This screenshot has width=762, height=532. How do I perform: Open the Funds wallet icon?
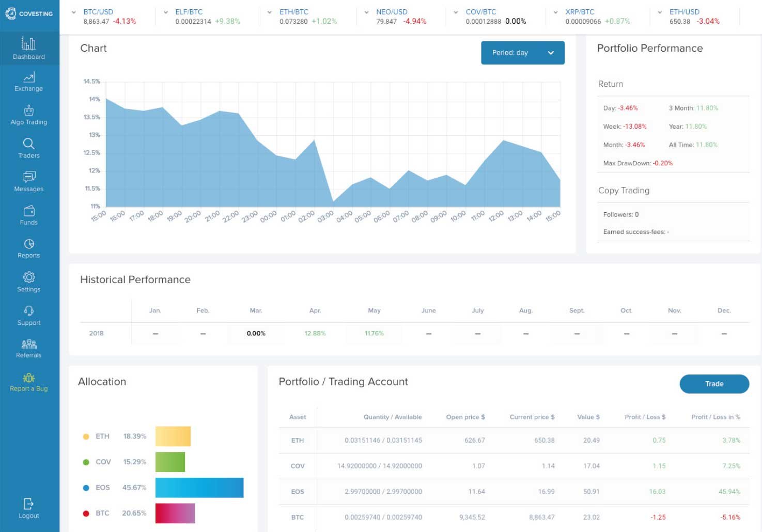[29, 211]
